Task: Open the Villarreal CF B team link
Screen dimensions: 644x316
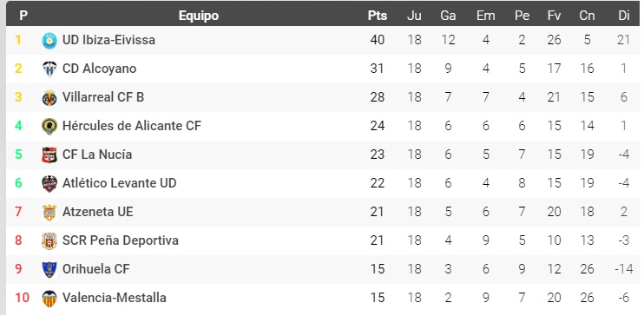Action: coord(103,97)
